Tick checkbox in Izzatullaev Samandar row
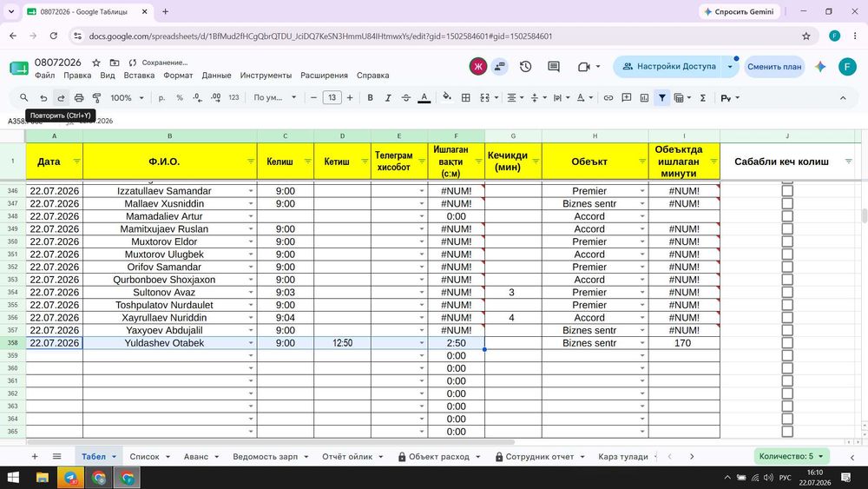Image resolution: width=868 pixels, height=489 pixels. pyautogui.click(x=787, y=191)
